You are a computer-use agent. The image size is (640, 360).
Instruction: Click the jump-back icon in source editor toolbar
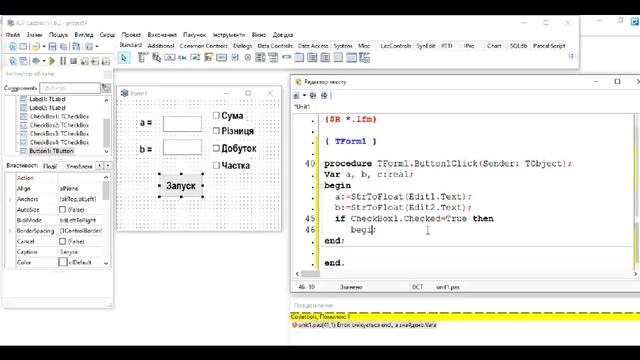coord(313,96)
